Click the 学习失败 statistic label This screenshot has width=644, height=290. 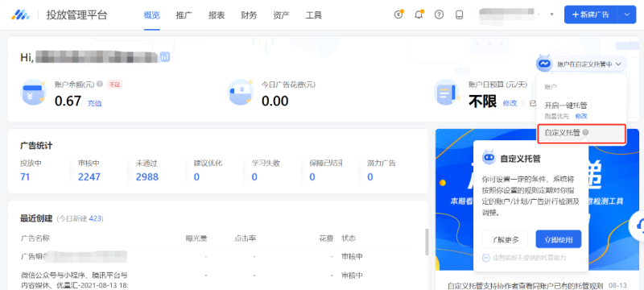[266, 163]
